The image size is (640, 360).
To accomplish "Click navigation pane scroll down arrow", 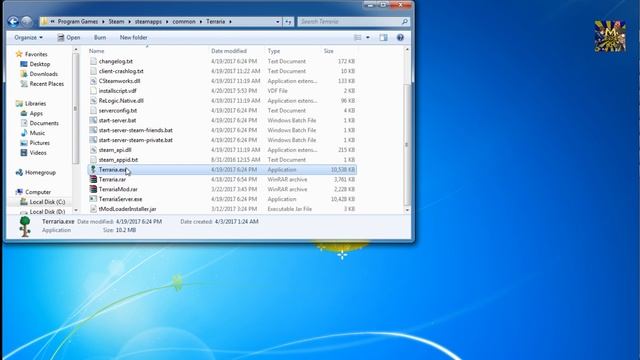I will click(x=76, y=210).
